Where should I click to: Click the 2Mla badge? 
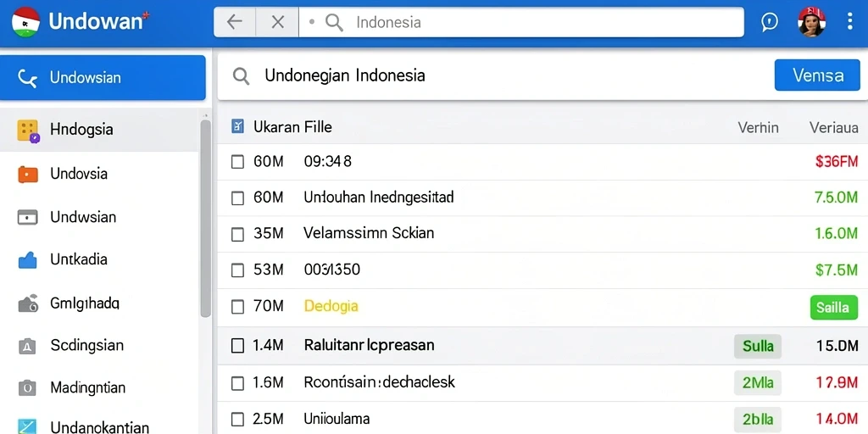(758, 382)
